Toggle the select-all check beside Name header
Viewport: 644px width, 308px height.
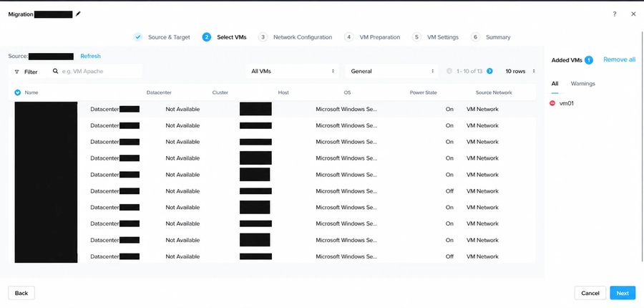point(18,92)
